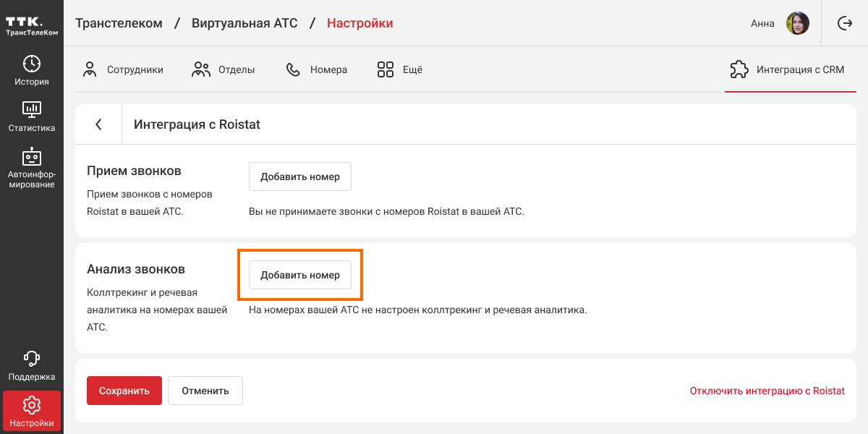Click Отключить интеграцию с Roistat link
This screenshot has height=434, width=868.
[767, 391]
